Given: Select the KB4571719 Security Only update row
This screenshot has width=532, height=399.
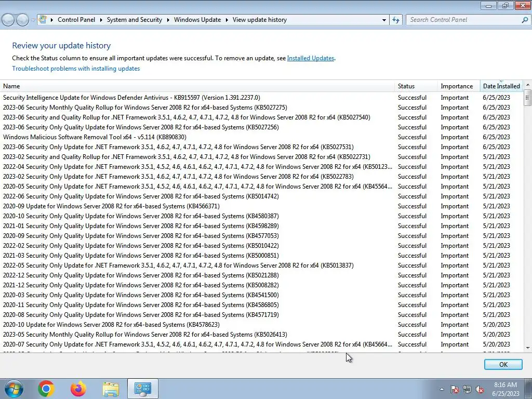Looking at the screenshot, I should click(x=261, y=315).
